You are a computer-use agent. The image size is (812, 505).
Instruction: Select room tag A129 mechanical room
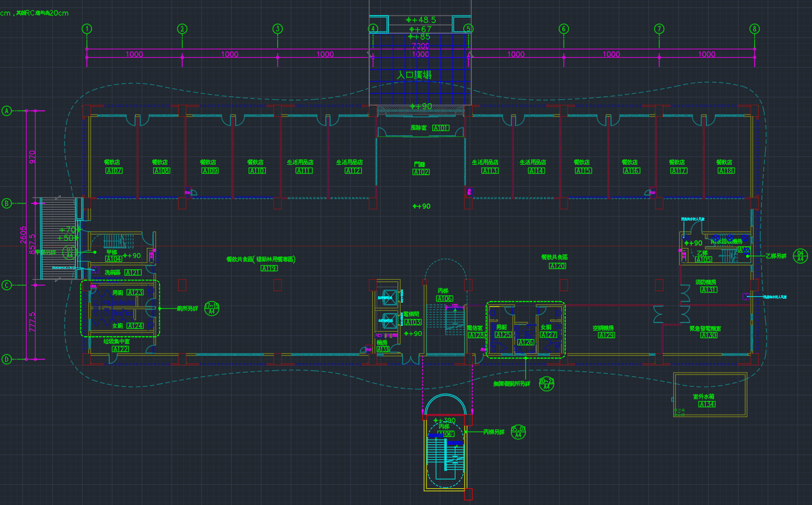(606, 335)
